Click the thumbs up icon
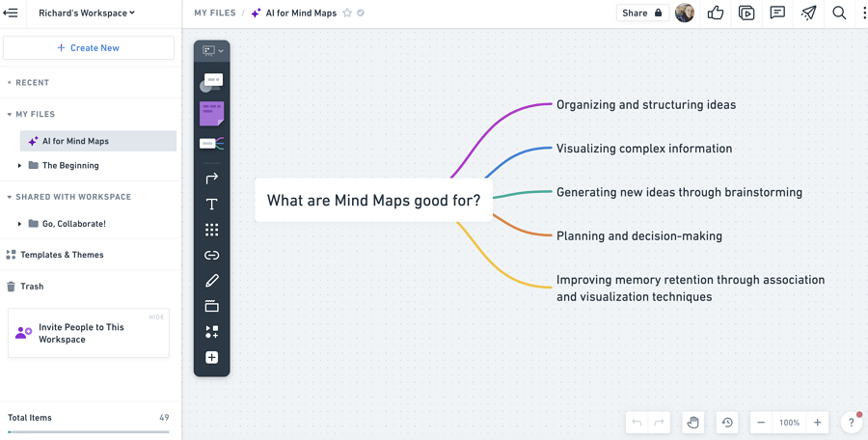The height and width of the screenshot is (440, 868). pyautogui.click(x=716, y=14)
